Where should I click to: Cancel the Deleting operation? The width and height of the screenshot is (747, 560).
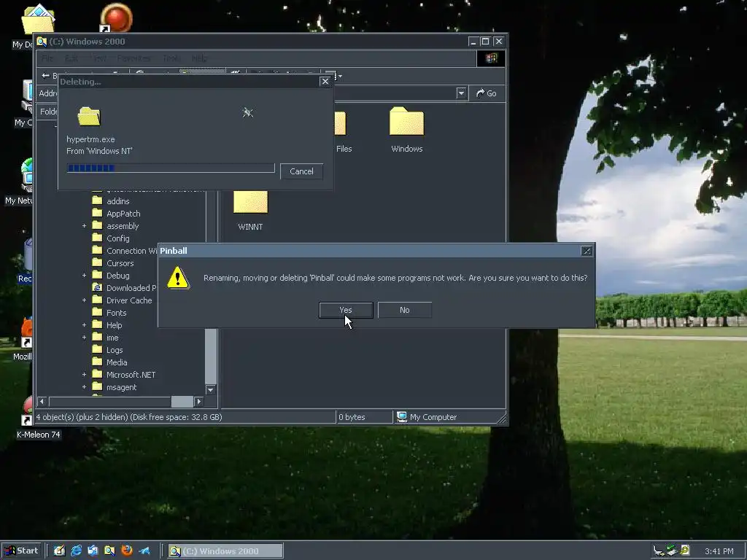301,171
